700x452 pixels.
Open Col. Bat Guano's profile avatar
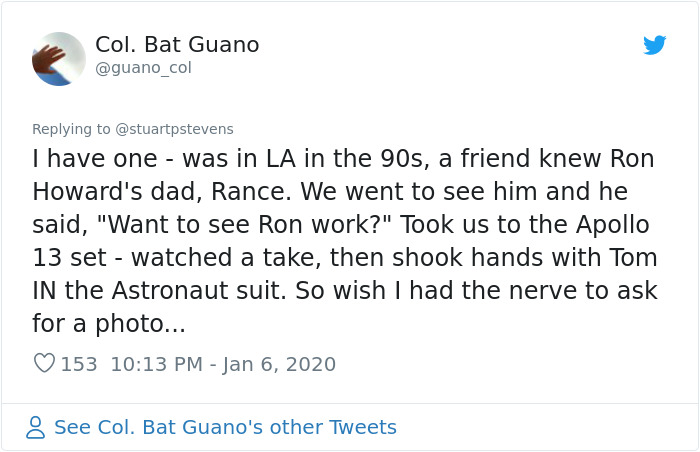click(x=59, y=59)
